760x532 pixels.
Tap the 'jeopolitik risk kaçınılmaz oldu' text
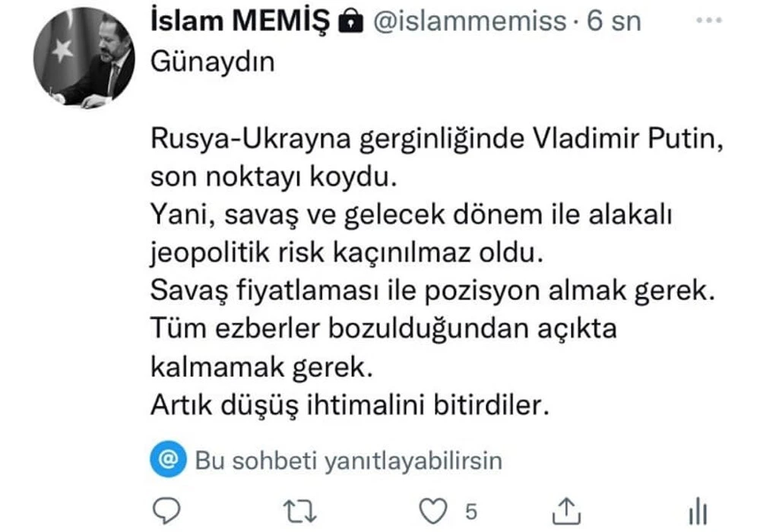346,252
